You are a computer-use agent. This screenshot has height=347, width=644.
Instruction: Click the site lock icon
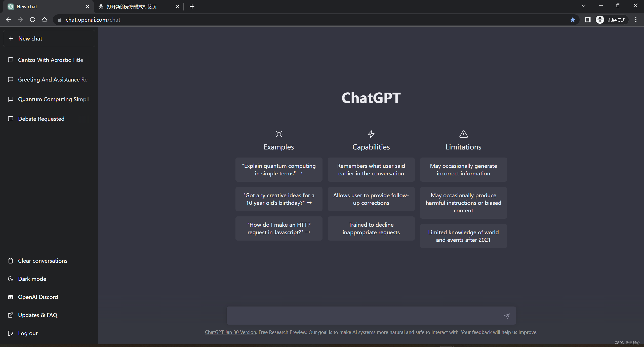pyautogui.click(x=60, y=20)
